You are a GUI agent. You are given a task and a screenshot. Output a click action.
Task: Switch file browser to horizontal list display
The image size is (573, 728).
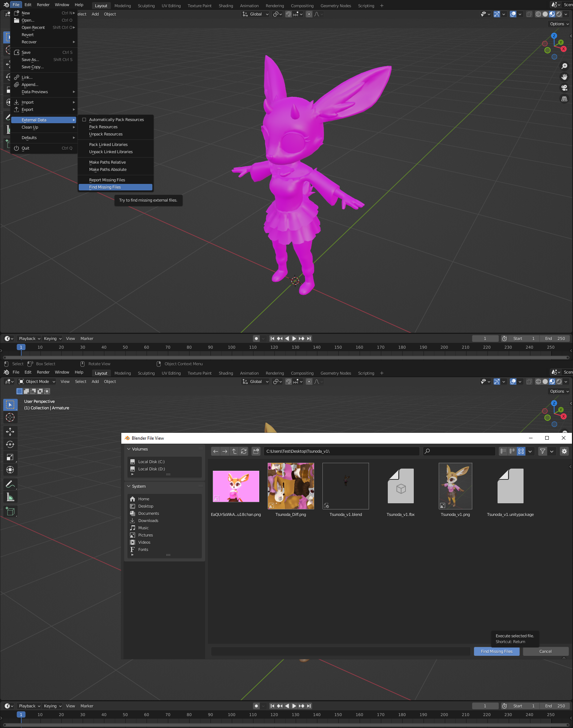tap(512, 451)
